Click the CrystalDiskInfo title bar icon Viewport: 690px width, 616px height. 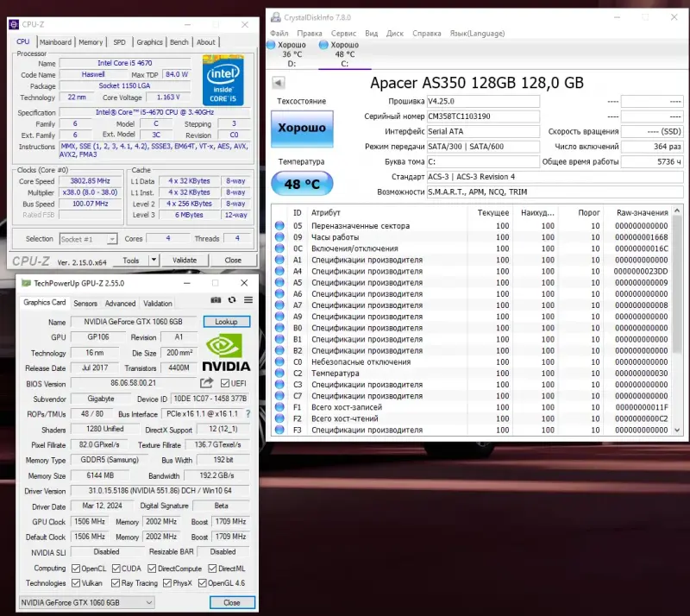(276, 17)
